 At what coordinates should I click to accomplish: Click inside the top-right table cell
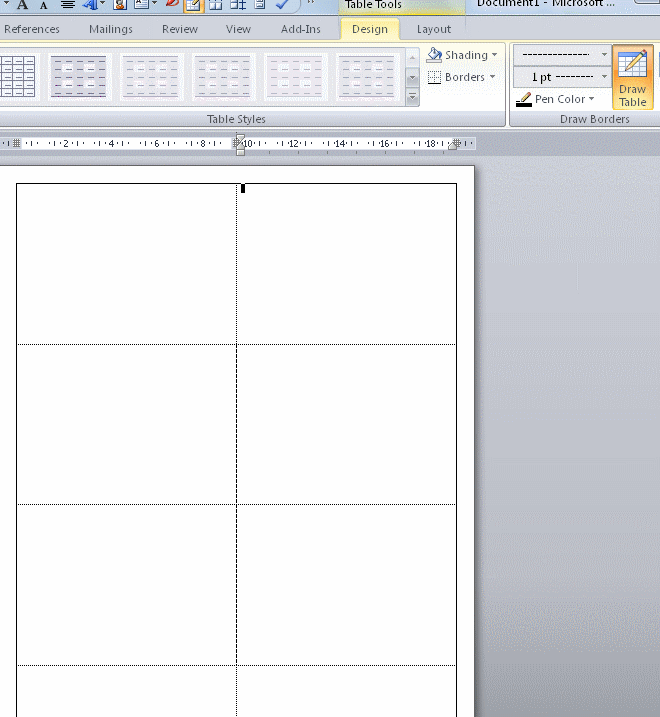(x=346, y=264)
